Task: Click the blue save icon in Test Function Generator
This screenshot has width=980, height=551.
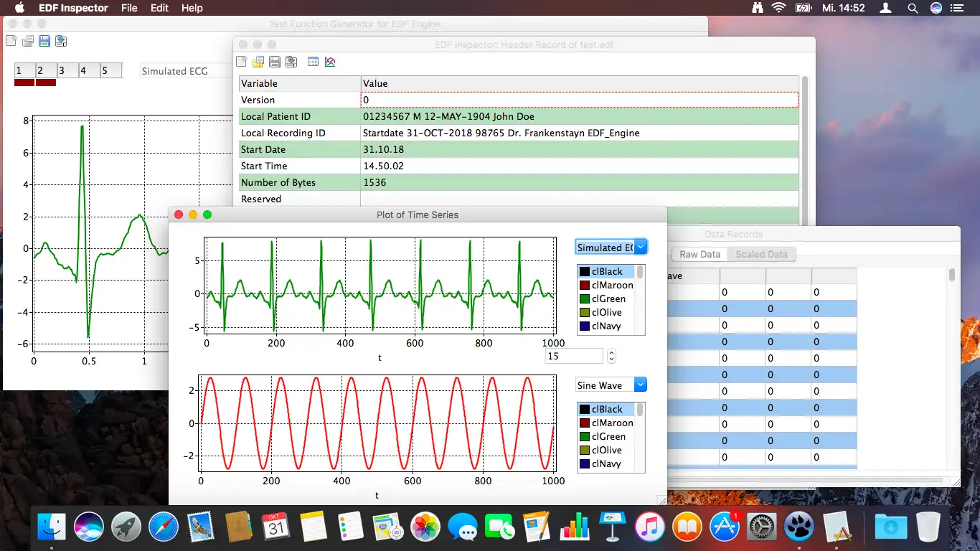Action: point(44,41)
